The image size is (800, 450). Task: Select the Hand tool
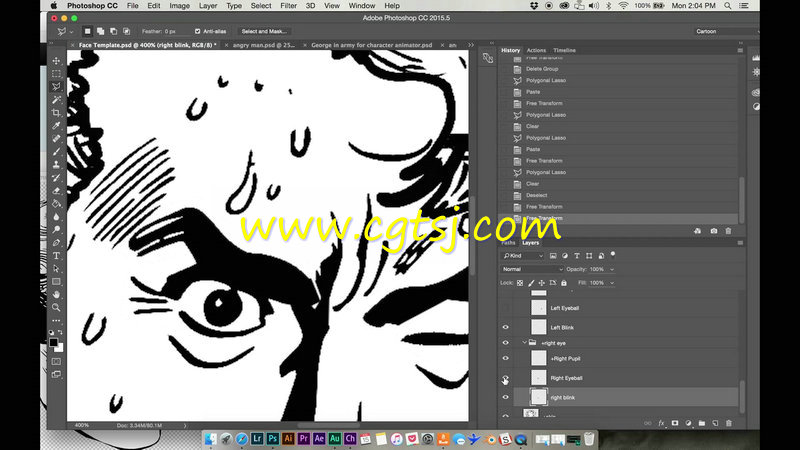point(56,295)
